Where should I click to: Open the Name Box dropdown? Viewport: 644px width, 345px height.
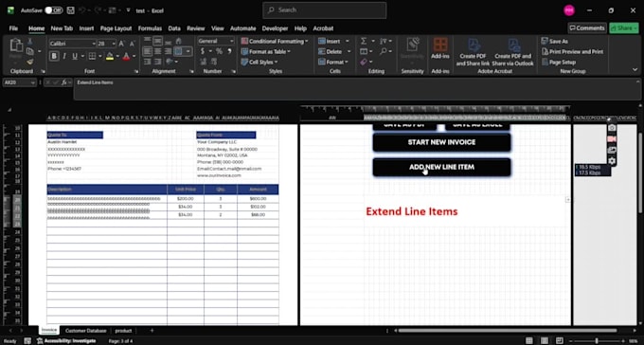tap(32, 82)
